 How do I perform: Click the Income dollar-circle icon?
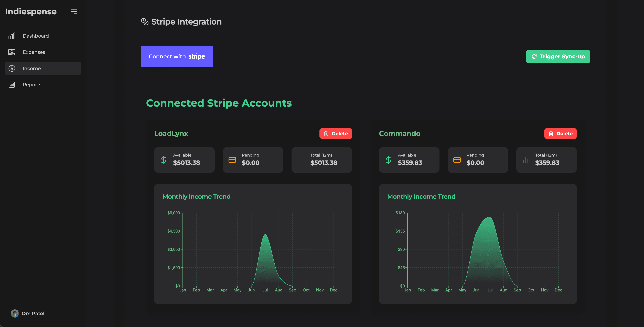tap(12, 69)
